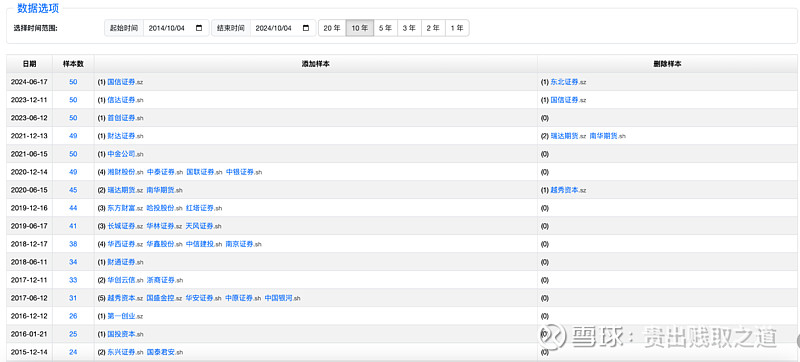Open the 31 sample count link
The image size is (800, 362).
73,298
